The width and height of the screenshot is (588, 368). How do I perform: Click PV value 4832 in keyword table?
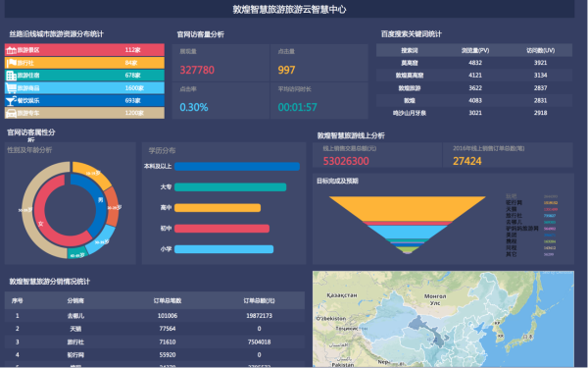coord(475,63)
